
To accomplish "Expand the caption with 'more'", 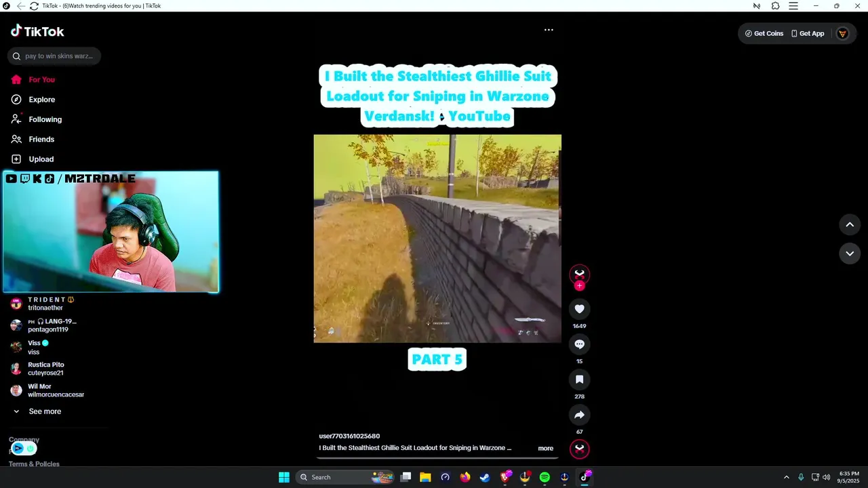I will [x=545, y=448].
